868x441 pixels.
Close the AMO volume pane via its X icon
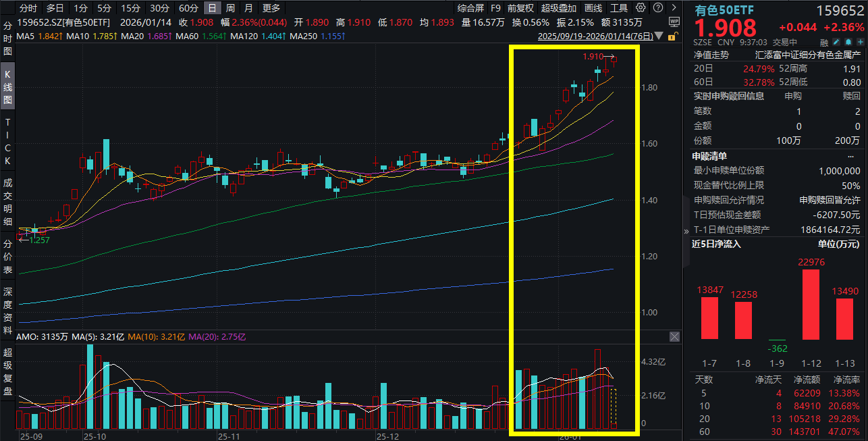point(674,336)
